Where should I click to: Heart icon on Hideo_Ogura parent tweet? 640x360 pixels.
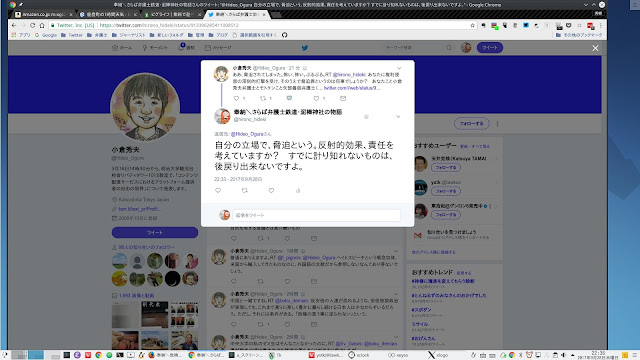[x=316, y=98]
